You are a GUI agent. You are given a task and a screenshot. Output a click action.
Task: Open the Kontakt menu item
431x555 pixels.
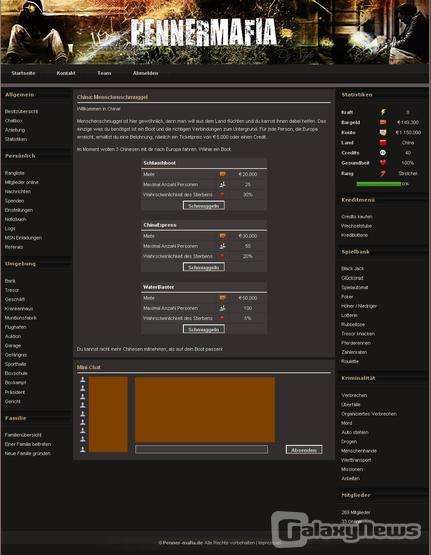pyautogui.click(x=66, y=73)
